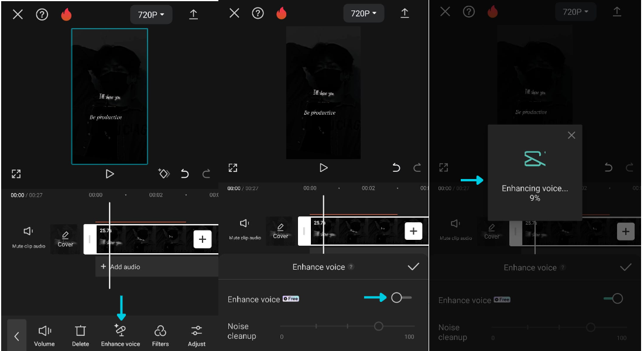Tap the fullscreen icon in the middle screen
Screen dimensions: 644x351
click(233, 167)
